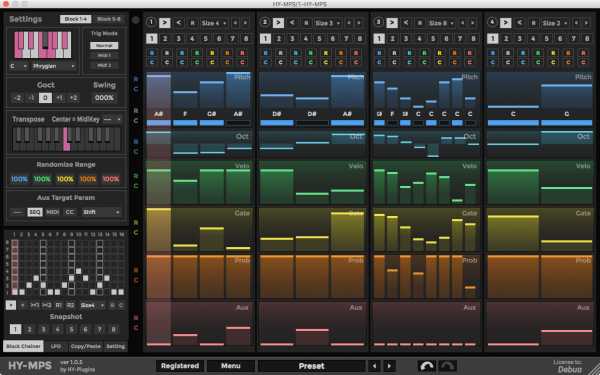600x375 pixels.
Task: Click white R randomize-all icon in block 3
Action: 394,53
